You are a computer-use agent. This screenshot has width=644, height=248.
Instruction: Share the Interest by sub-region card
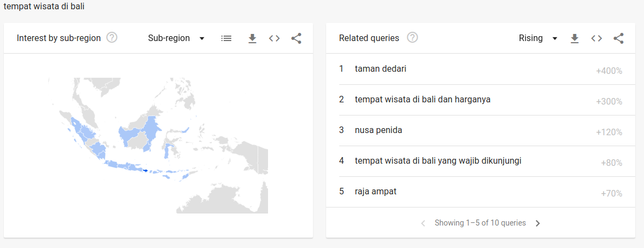click(x=297, y=38)
